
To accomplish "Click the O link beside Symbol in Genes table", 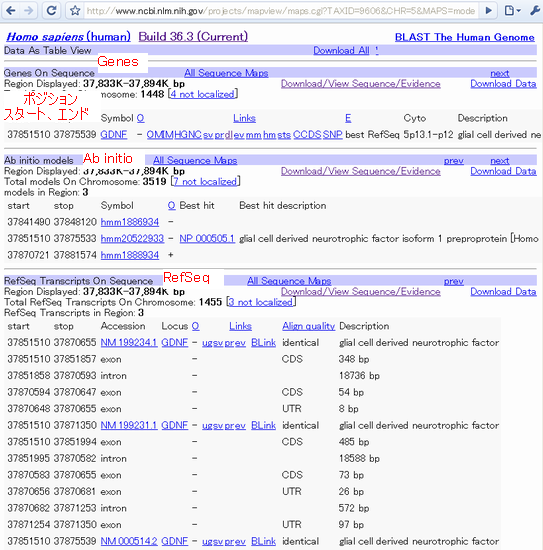I will tap(140, 118).
